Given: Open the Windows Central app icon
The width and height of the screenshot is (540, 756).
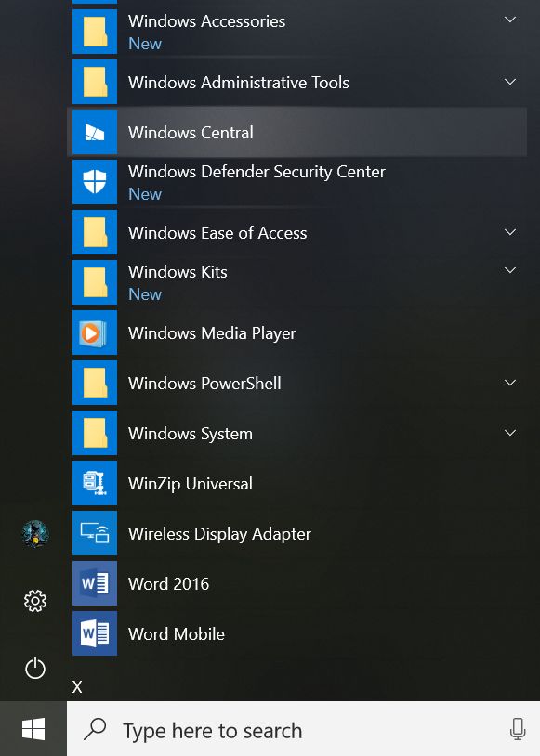Looking at the screenshot, I should coord(95,132).
